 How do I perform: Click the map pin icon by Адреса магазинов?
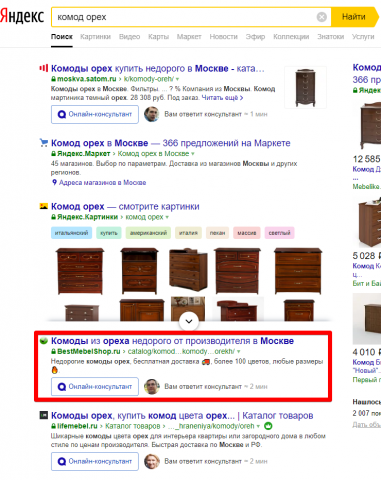54,182
